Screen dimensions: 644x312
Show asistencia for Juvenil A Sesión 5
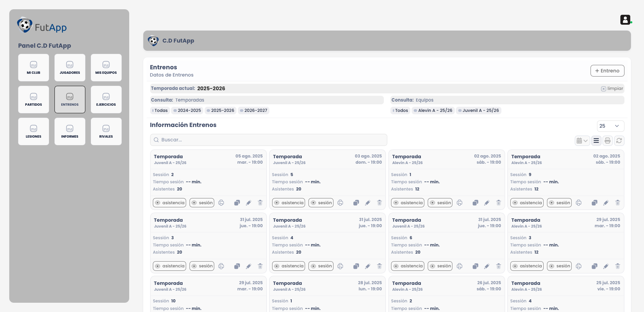[x=289, y=203]
